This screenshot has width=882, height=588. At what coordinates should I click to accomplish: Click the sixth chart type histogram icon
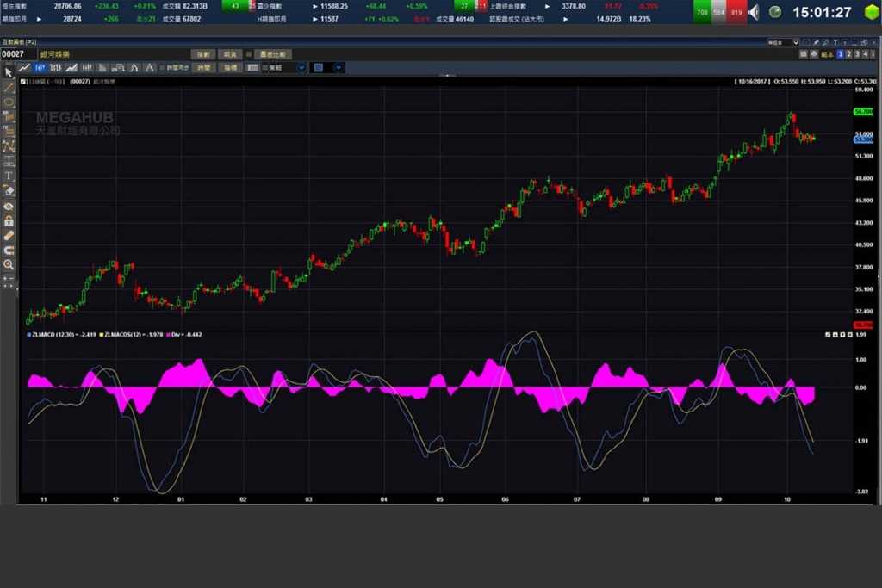pyautogui.click(x=102, y=68)
